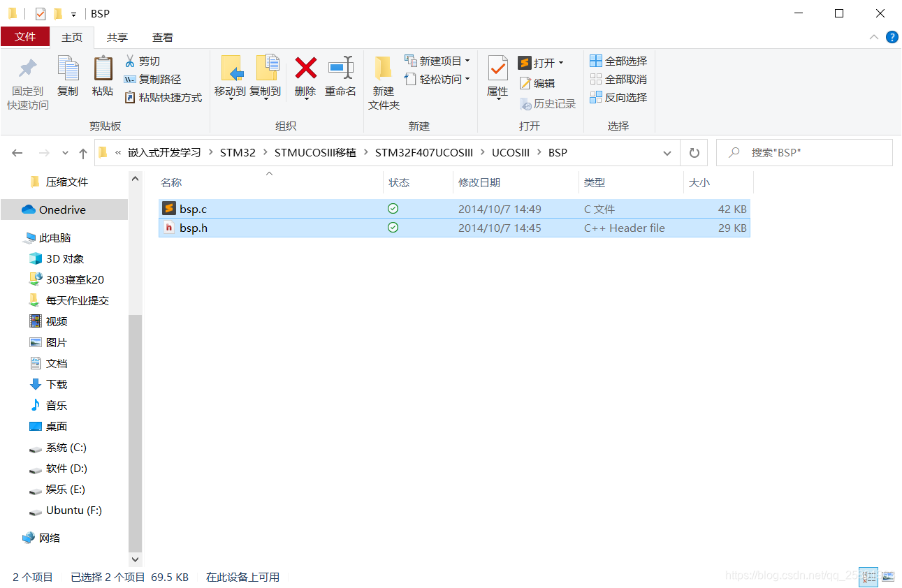Select all items with 全部选择
The width and height of the screenshot is (902, 588).
pyautogui.click(x=618, y=61)
